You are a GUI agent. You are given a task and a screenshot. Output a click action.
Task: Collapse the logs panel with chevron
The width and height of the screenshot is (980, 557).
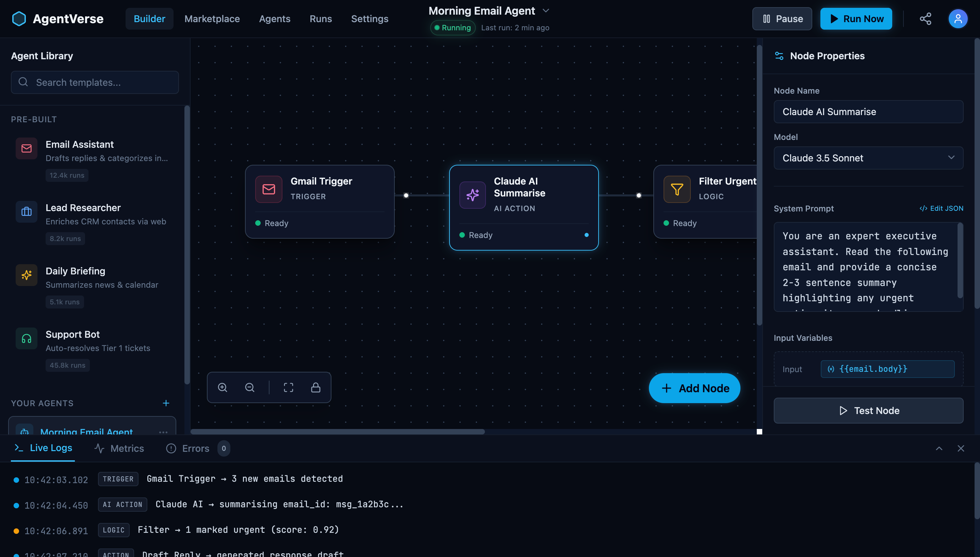coord(939,448)
